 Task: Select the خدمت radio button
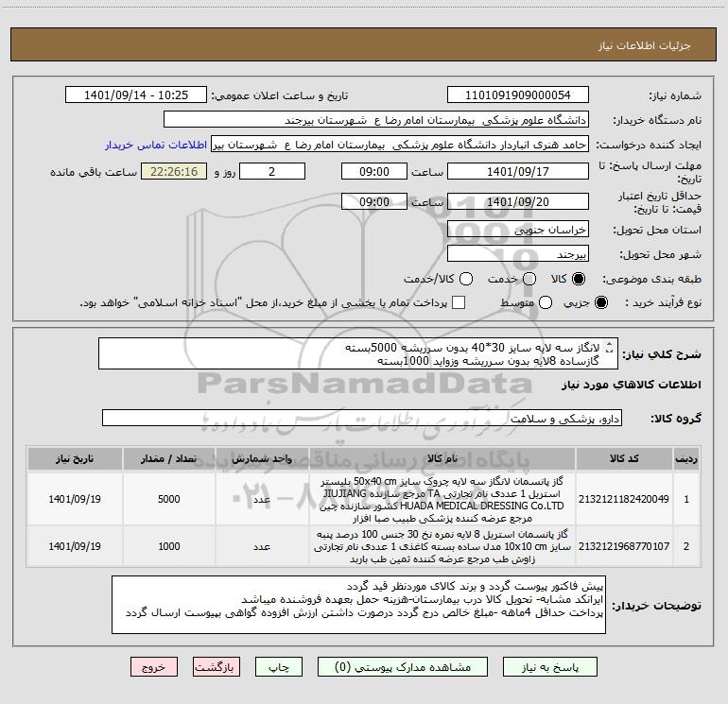click(529, 279)
